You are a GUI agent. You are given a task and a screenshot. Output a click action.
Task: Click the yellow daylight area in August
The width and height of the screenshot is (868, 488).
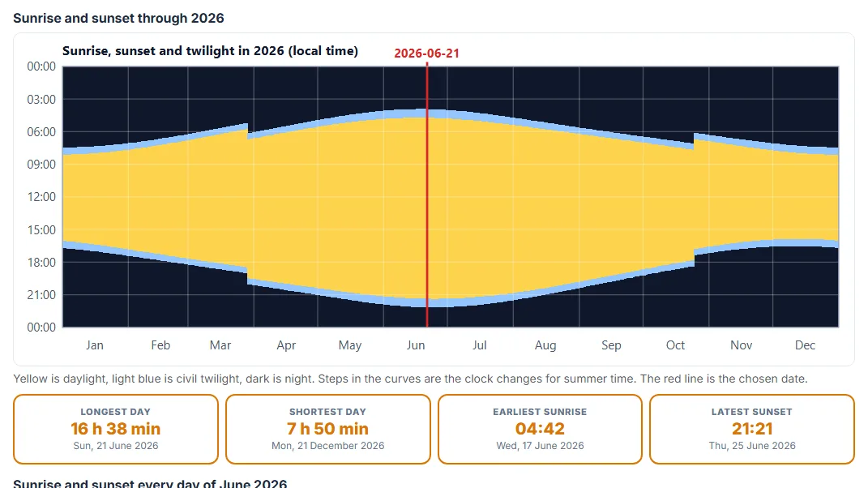(x=545, y=211)
